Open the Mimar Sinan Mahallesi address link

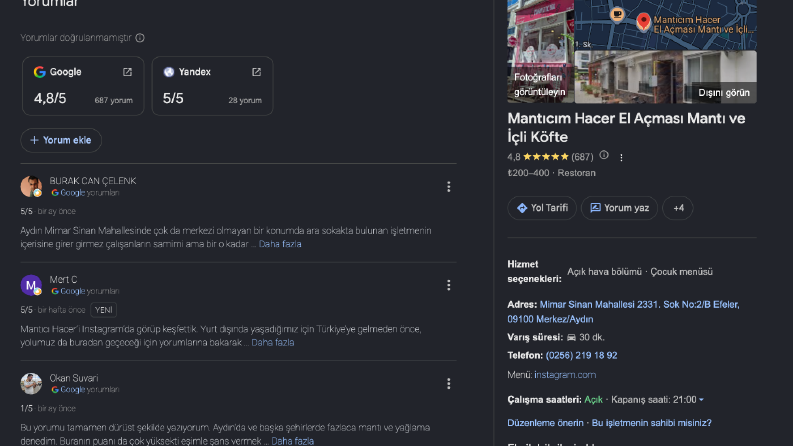coord(623,311)
